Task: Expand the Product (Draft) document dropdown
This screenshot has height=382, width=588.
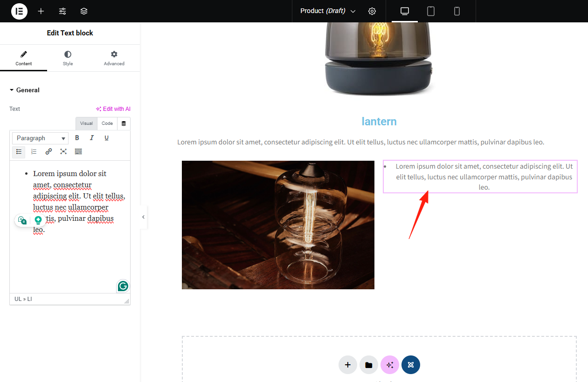Action: click(x=353, y=11)
